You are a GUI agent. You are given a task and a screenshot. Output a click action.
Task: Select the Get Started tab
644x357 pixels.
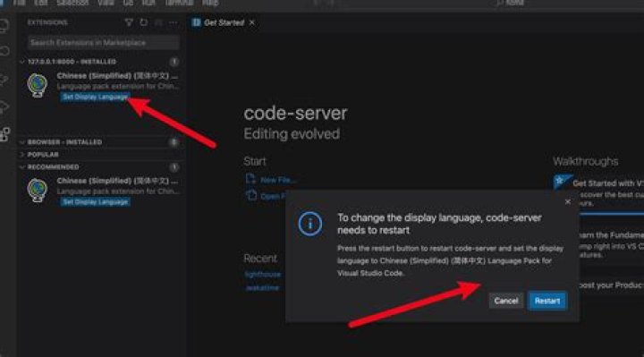[x=224, y=22]
